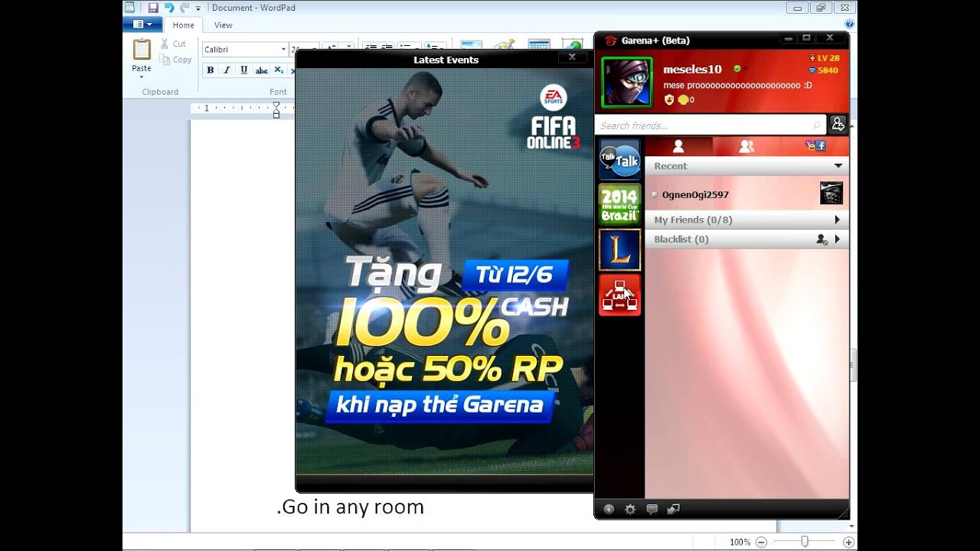980x551 pixels.
Task: Toggle subscript formatting in WordPad
Action: (x=279, y=70)
